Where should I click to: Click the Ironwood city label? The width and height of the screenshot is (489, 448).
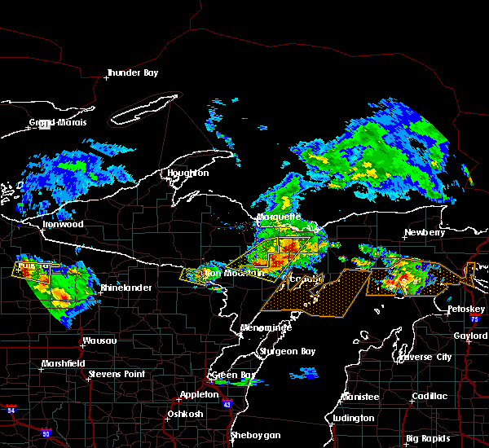pos(63,224)
